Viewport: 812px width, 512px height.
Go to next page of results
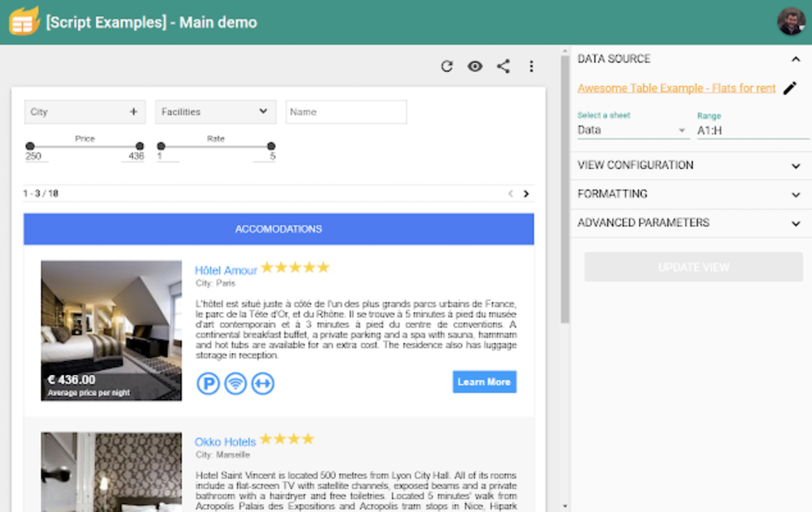click(526, 194)
